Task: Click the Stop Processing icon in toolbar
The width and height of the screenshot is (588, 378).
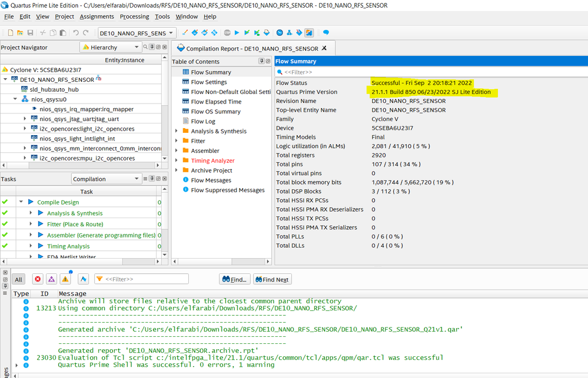Action: point(227,33)
